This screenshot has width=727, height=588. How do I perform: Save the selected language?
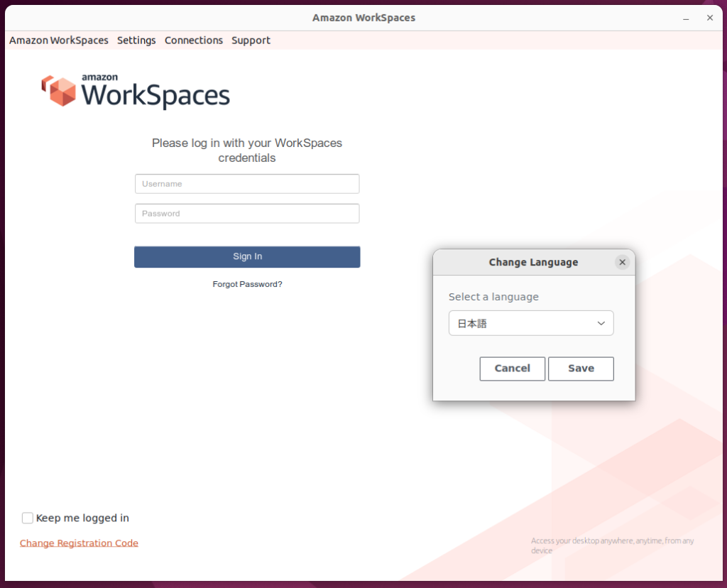[x=581, y=369]
